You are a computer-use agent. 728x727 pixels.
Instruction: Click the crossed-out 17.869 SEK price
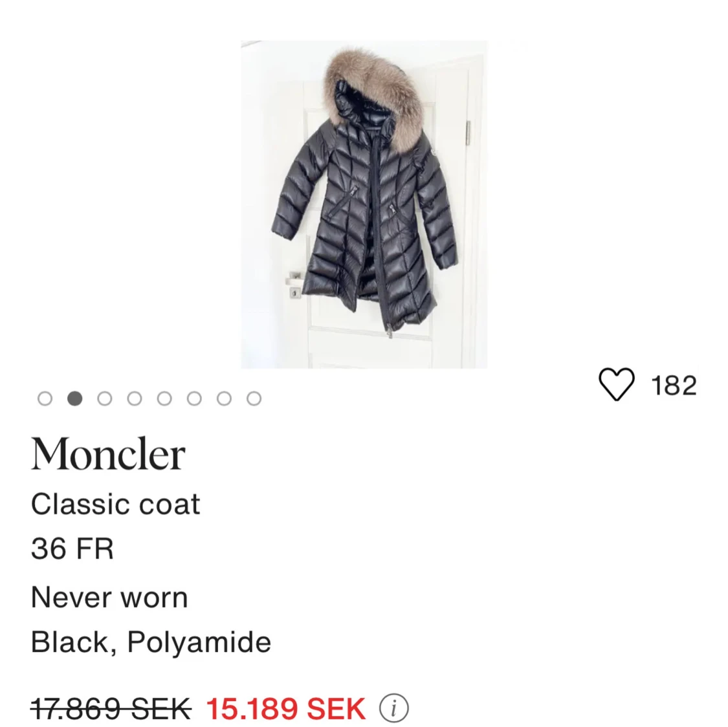point(111,708)
